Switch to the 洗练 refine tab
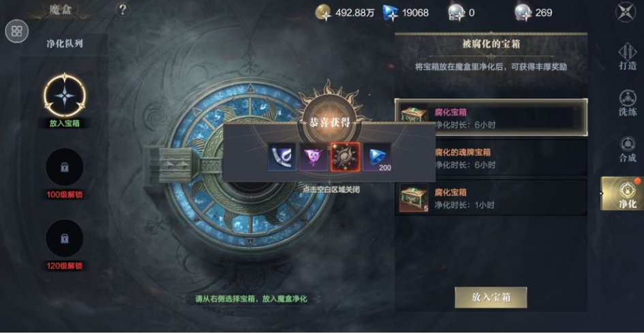The image size is (644, 334). point(627,103)
